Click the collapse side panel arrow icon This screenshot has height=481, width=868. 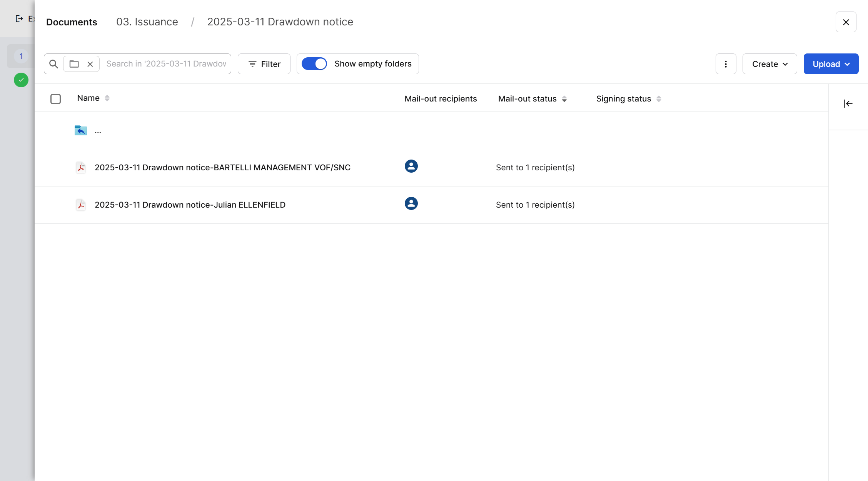[848, 103]
